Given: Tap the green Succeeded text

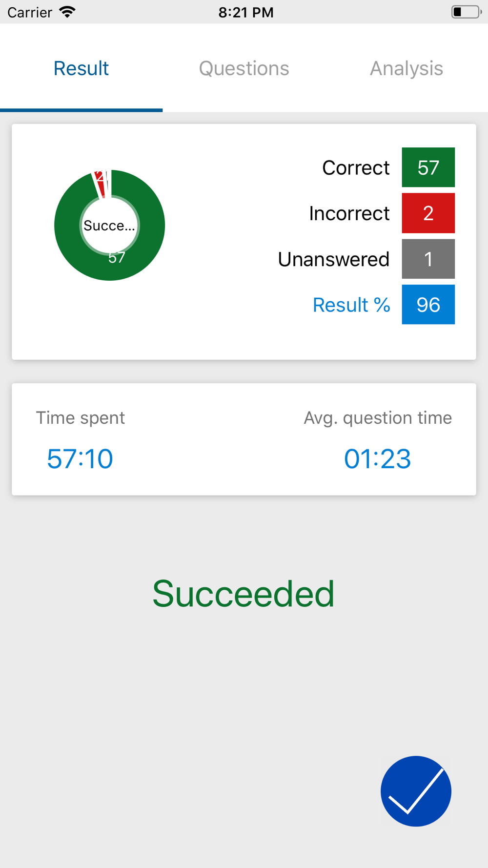Looking at the screenshot, I should pyautogui.click(x=244, y=594).
